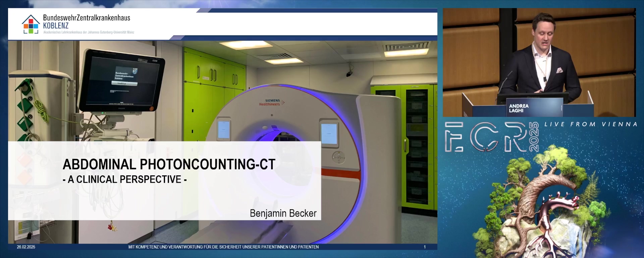Click the 'BundeswehrZentralkrankenhaus' header text

[87, 18]
